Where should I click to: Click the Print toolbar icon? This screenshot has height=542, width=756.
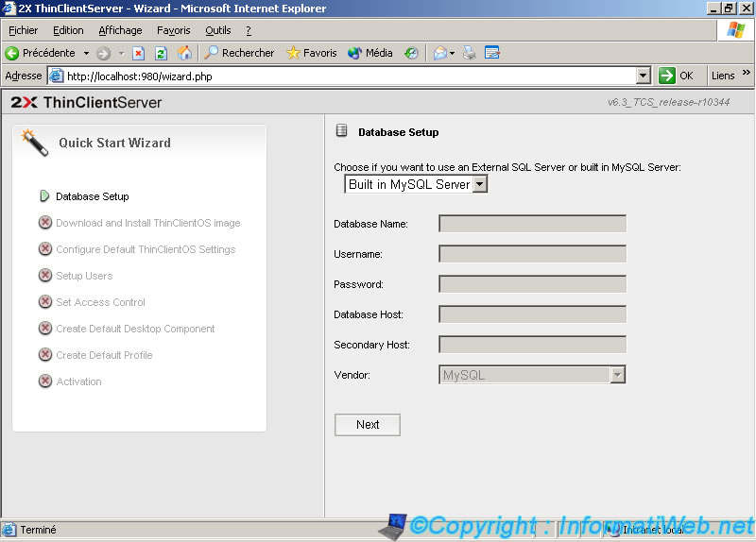[x=469, y=53]
